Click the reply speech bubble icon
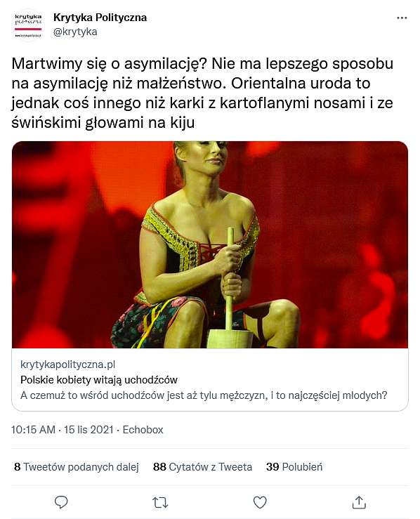 pos(61,502)
